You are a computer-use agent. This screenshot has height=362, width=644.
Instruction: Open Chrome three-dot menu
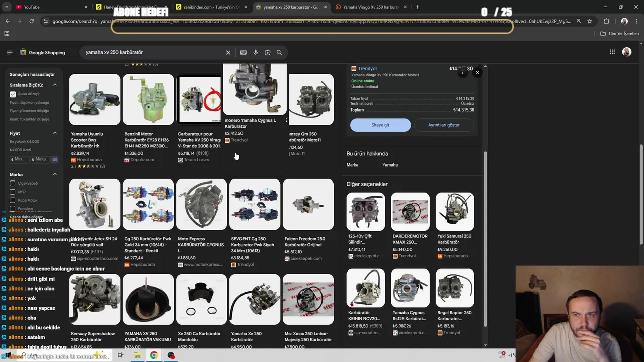pos(637,21)
